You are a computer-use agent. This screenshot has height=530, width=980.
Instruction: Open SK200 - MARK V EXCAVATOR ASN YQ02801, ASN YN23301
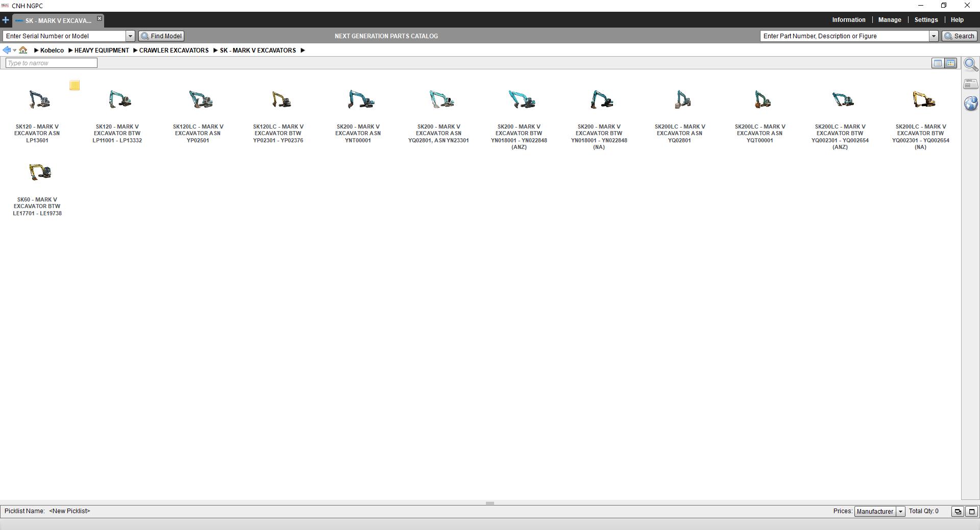click(x=438, y=115)
